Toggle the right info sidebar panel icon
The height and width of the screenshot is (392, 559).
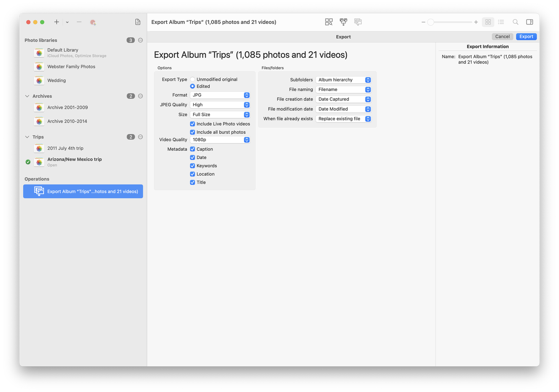[529, 22]
